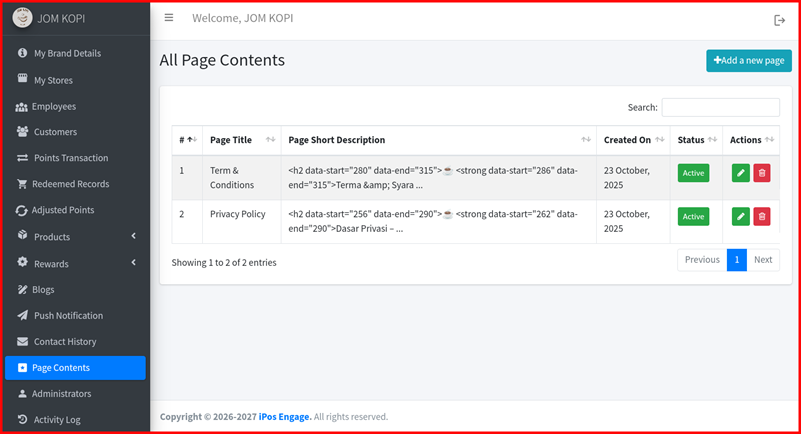Go to the Next pagination page
801x434 pixels.
point(763,260)
